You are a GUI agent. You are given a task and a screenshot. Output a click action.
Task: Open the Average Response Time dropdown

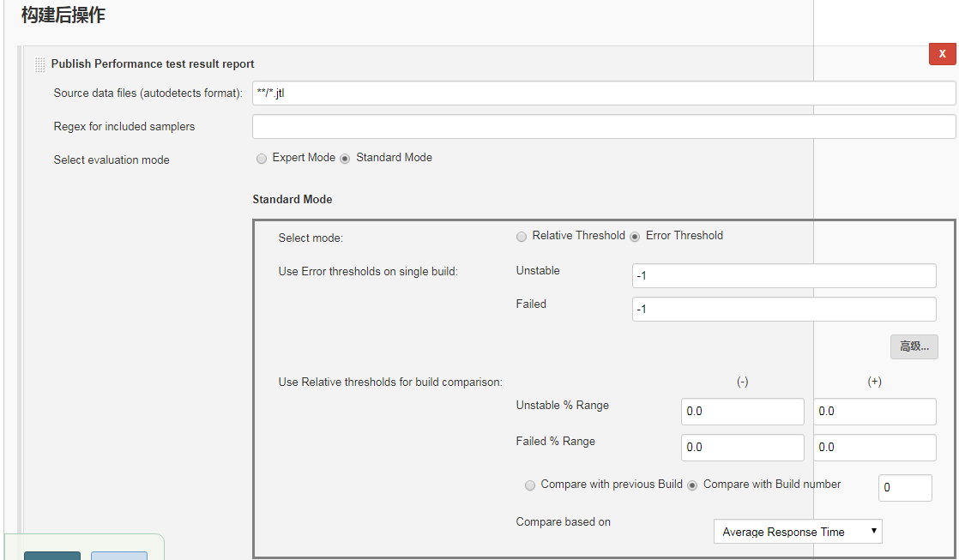click(798, 532)
